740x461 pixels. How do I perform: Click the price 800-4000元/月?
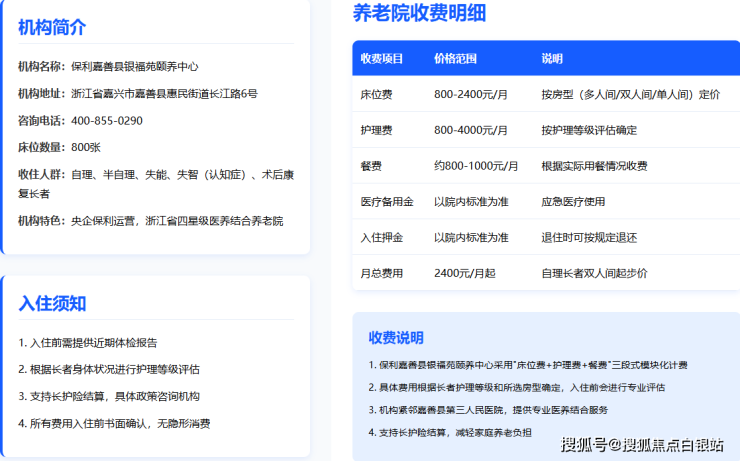coord(471,130)
